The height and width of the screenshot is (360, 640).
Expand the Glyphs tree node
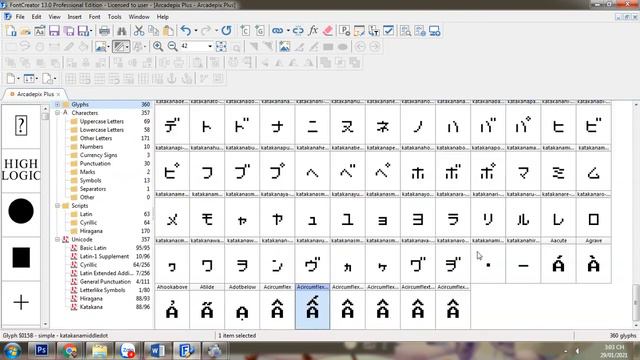(x=57, y=104)
